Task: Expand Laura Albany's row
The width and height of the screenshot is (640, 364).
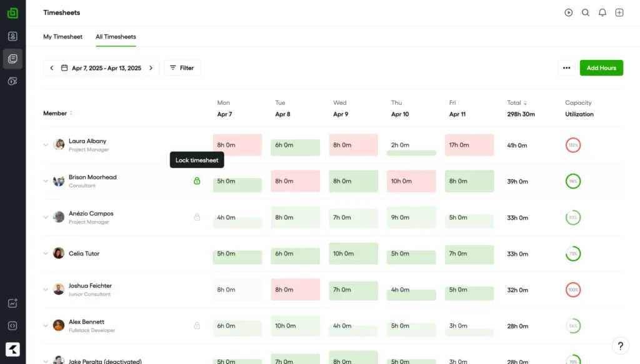Action: (x=46, y=145)
